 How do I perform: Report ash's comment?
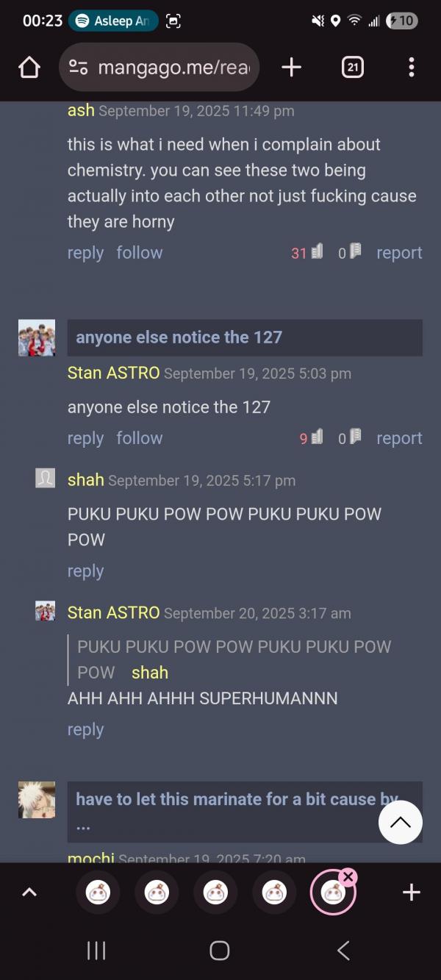(399, 252)
